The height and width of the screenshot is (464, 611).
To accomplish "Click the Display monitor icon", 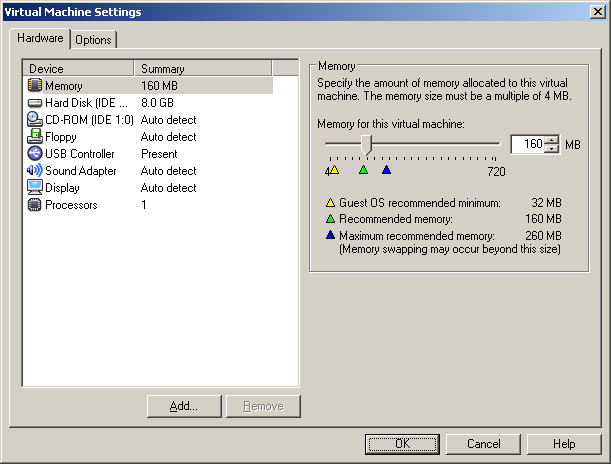I will coord(35,187).
